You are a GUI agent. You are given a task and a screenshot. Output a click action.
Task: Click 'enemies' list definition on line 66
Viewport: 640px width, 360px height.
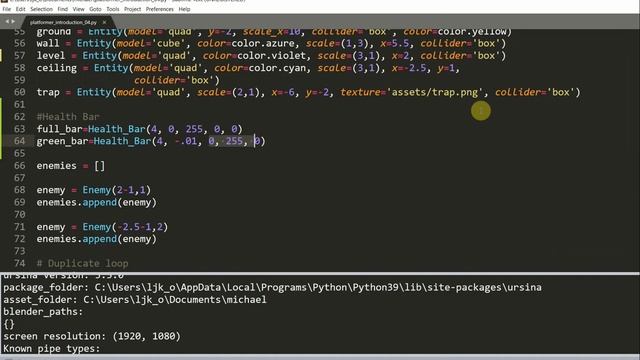(x=71, y=166)
